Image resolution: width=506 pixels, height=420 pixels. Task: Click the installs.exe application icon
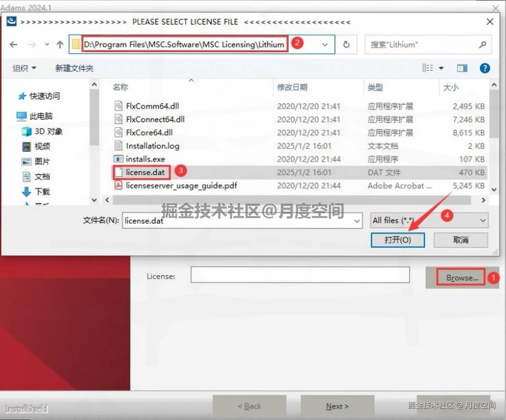118,159
